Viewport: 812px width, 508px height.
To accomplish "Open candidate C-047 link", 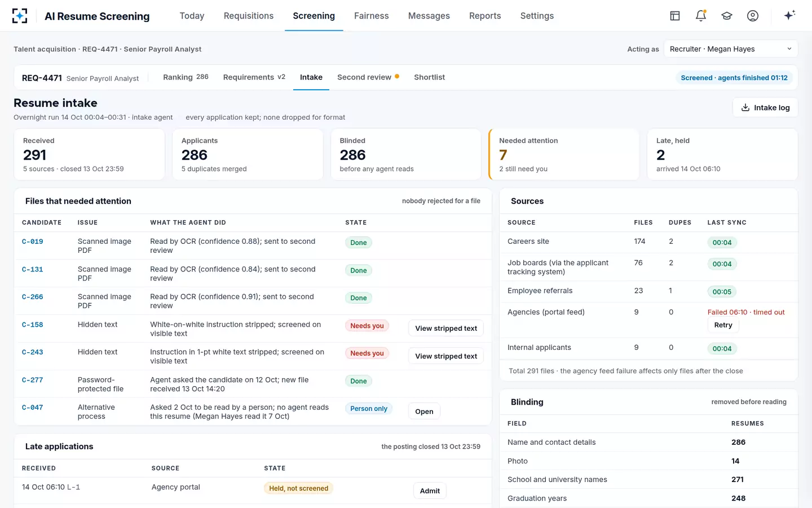I will (x=33, y=408).
